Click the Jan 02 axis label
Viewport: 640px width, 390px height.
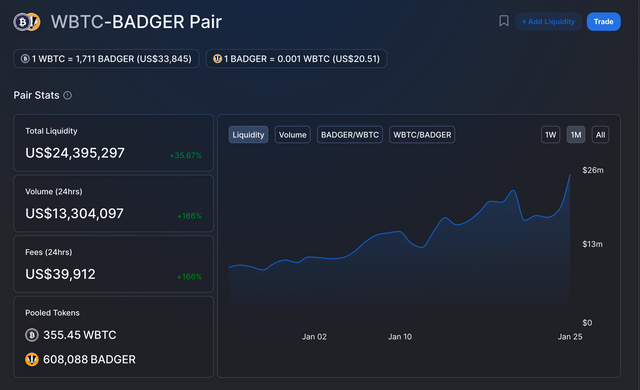pyautogui.click(x=314, y=337)
